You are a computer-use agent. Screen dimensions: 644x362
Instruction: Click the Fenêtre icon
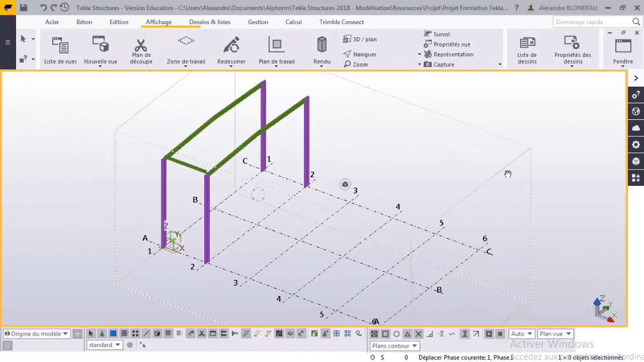point(623,46)
